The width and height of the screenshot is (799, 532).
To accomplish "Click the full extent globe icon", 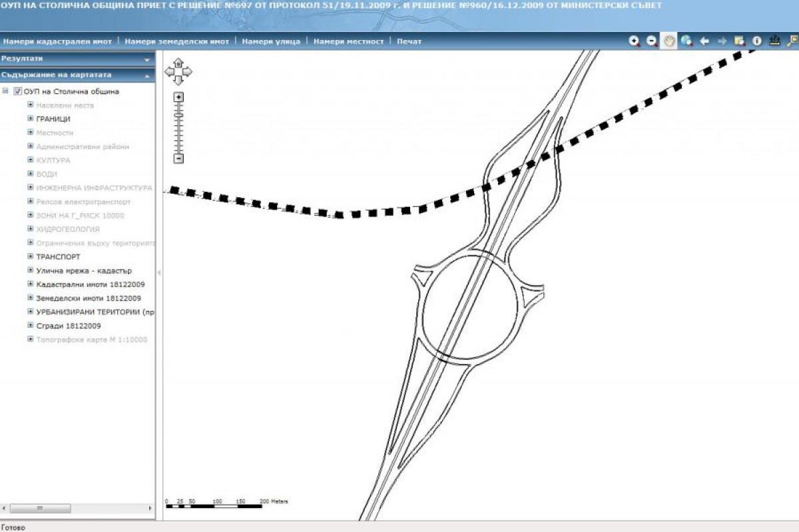I will coord(686,41).
